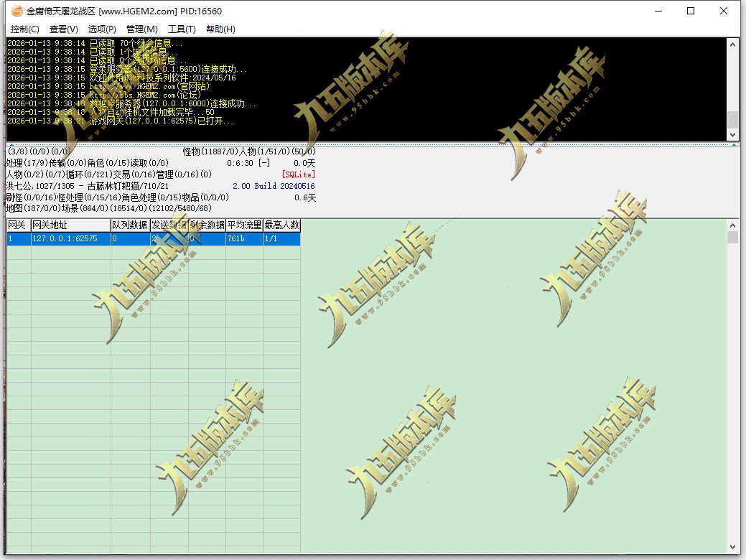The width and height of the screenshot is (746, 560).
Task: Click the 剩余数据 column header
Action: click(207, 225)
